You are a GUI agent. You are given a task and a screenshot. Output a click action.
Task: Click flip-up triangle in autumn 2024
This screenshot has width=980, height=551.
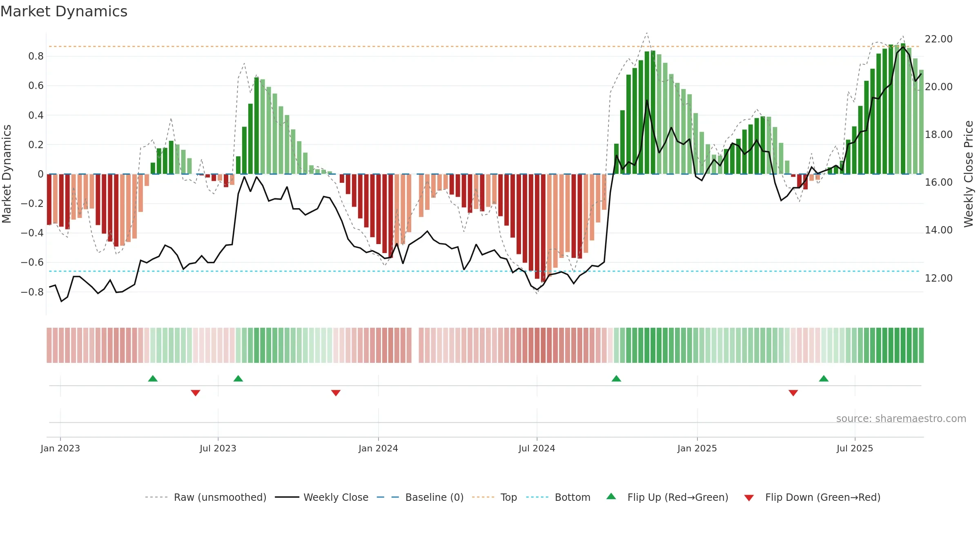(x=616, y=378)
